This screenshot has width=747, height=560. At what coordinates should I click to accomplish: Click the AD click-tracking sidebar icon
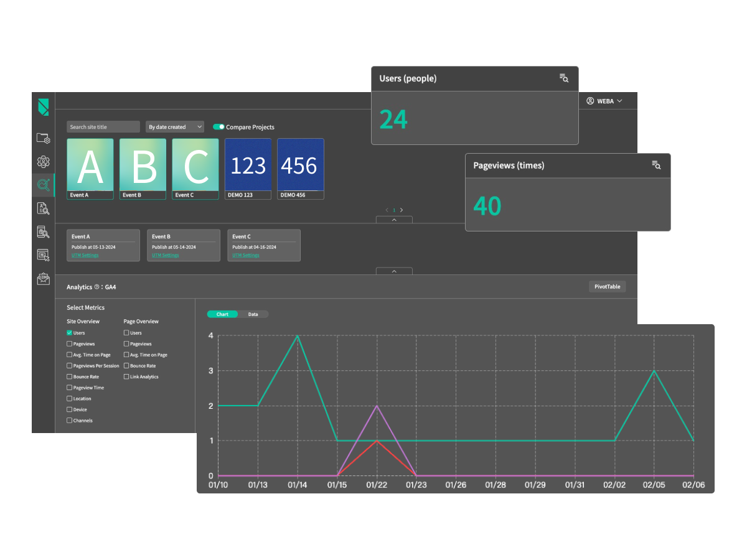43,255
